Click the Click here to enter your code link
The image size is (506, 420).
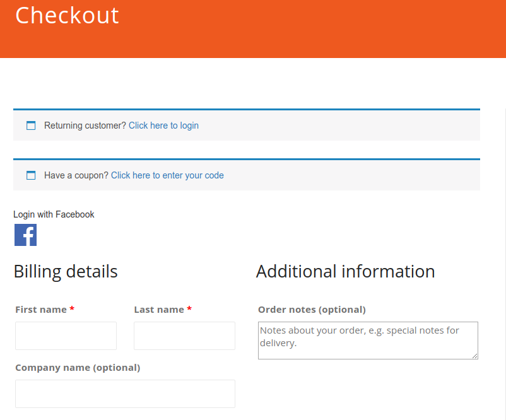pyautogui.click(x=167, y=175)
